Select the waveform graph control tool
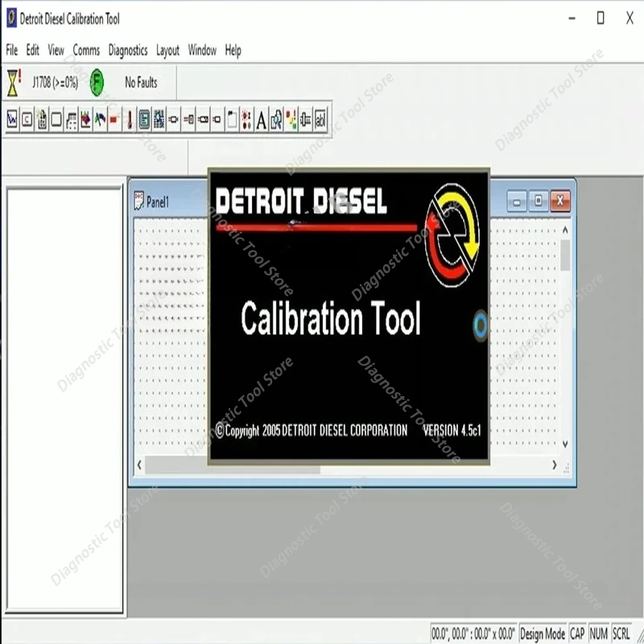Screen dimensions: 644x644 point(12,120)
